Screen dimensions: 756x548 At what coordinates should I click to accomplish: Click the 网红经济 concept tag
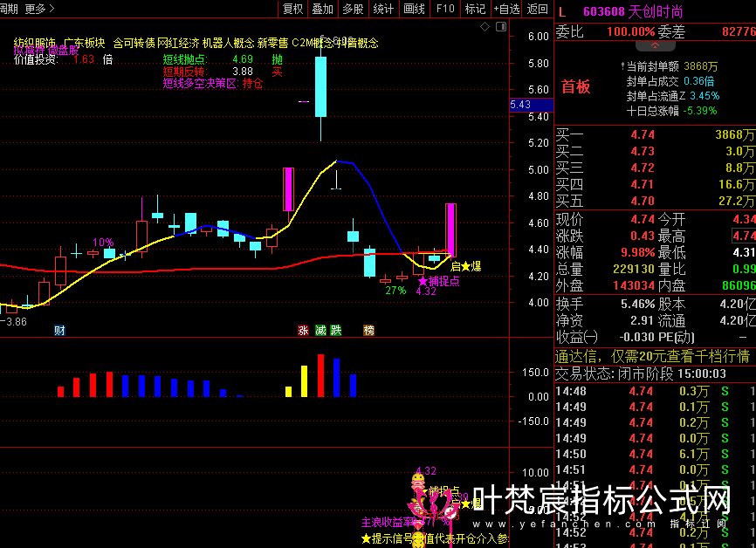pyautogui.click(x=178, y=43)
